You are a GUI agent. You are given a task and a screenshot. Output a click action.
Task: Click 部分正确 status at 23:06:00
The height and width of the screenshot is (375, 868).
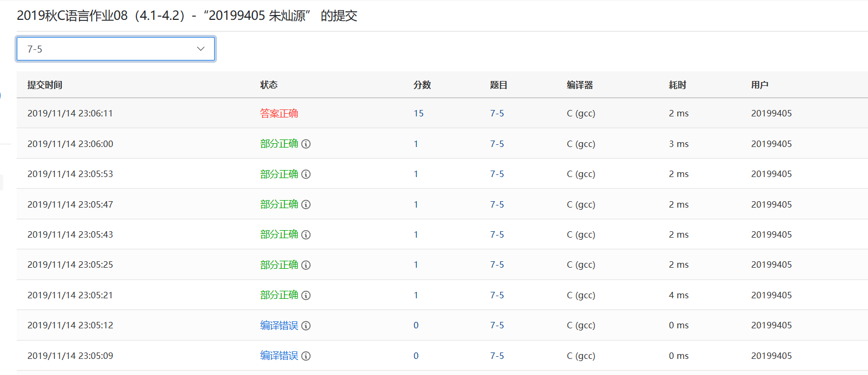[279, 144]
